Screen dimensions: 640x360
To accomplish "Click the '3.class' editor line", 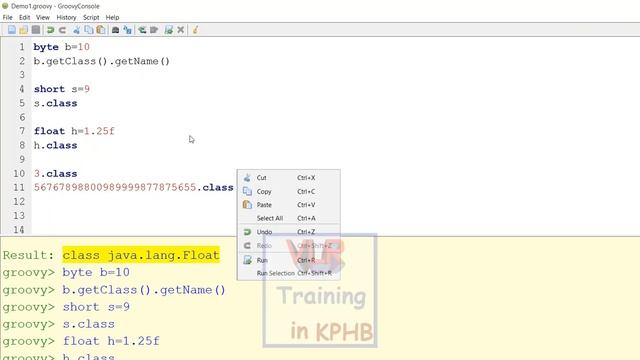I will (x=56, y=173).
